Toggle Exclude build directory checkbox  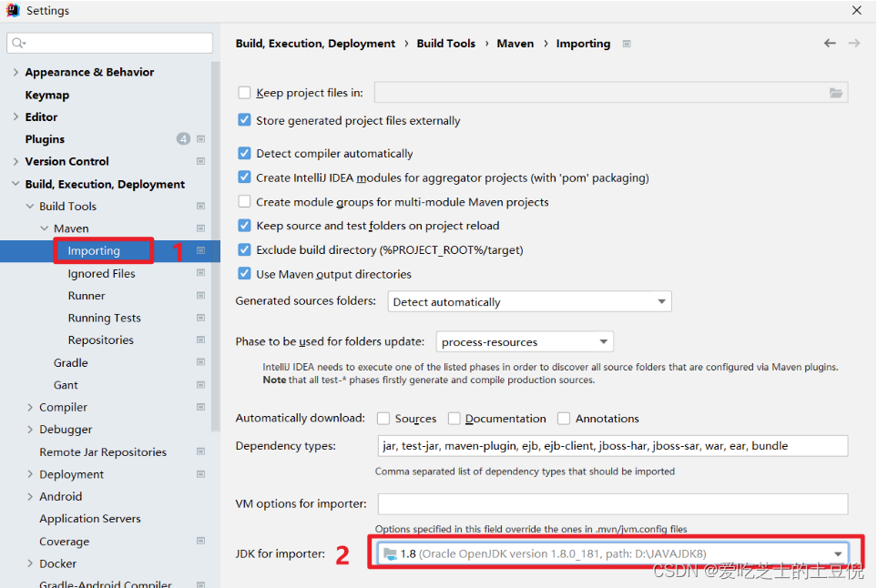(x=244, y=249)
